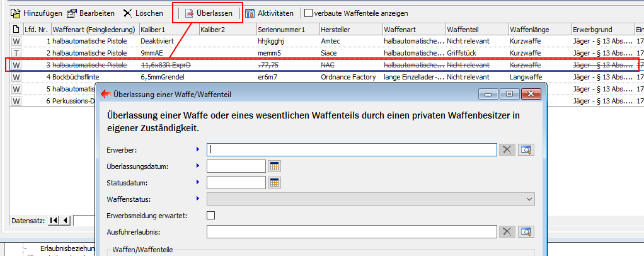The image size is (644, 256).
Task: Click the Hinzufügen toolbar button
Action: [35, 13]
